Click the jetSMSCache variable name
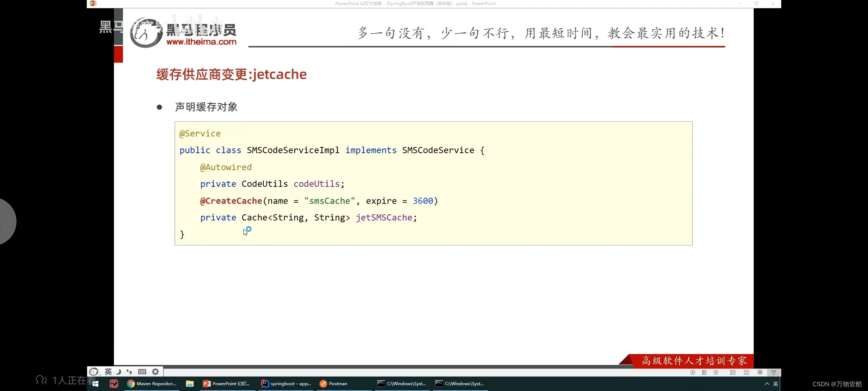Screen dimensions: 868x391 point(384,218)
